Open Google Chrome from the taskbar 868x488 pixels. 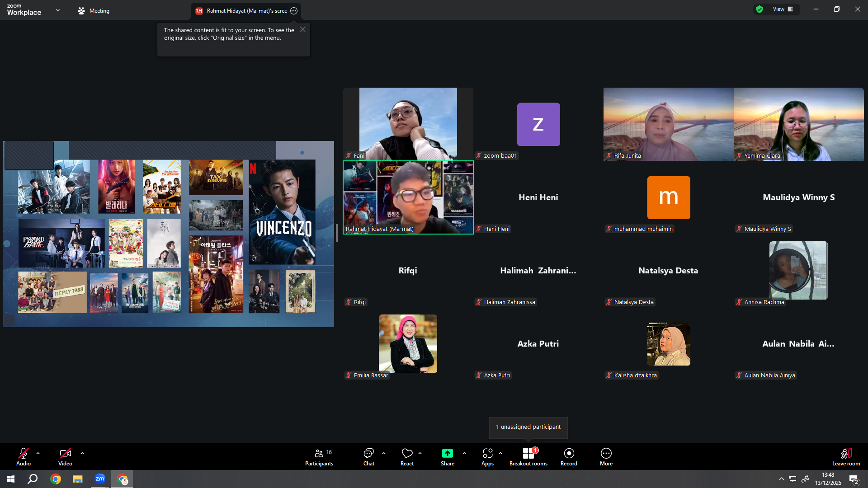(x=56, y=479)
